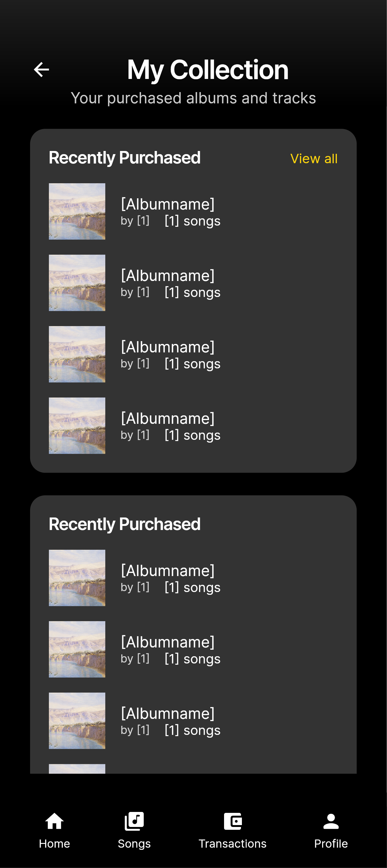Select the third album cover image
387x868 pixels.
tap(77, 354)
